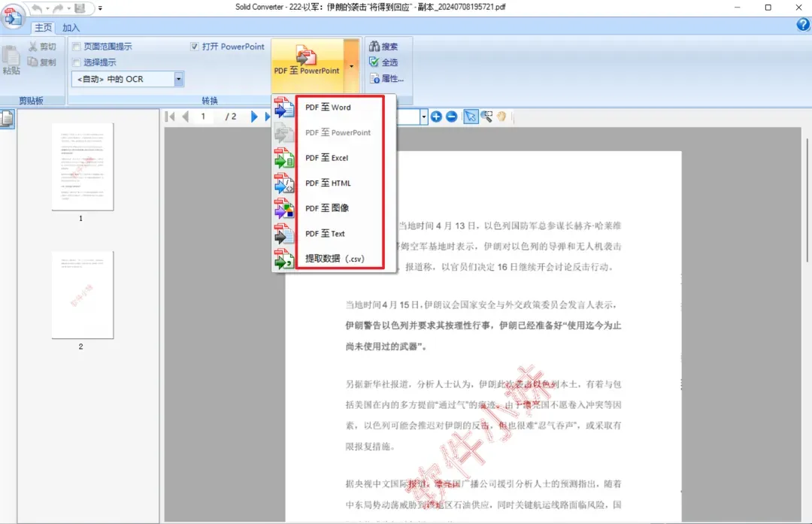
Task: Click the PDF to Excel menu icon
Action: 283,158
